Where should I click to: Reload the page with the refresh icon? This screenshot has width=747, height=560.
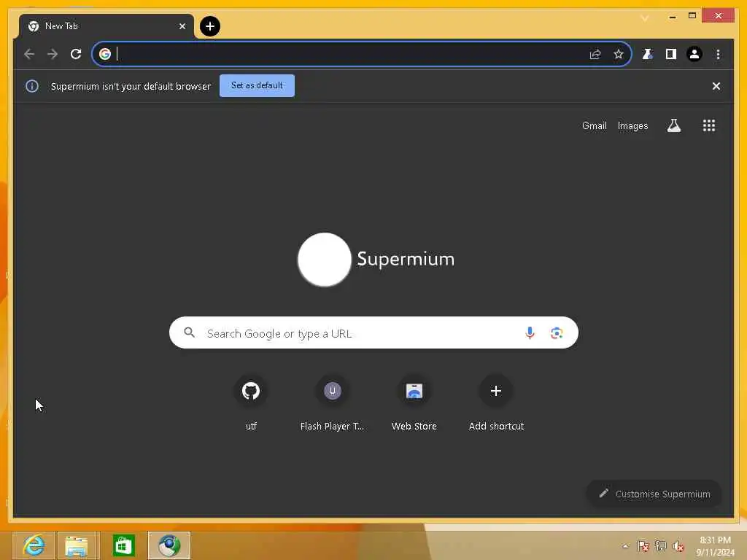[76, 54]
